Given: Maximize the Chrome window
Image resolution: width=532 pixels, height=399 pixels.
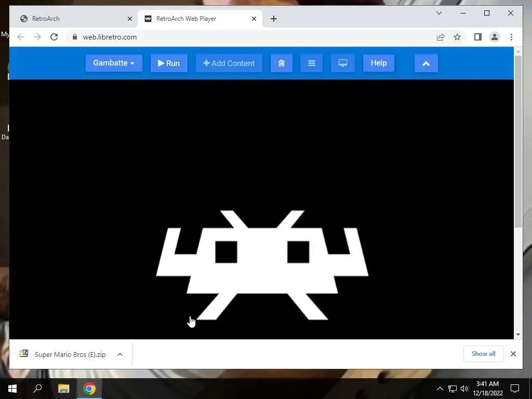Looking at the screenshot, I should click(486, 13).
